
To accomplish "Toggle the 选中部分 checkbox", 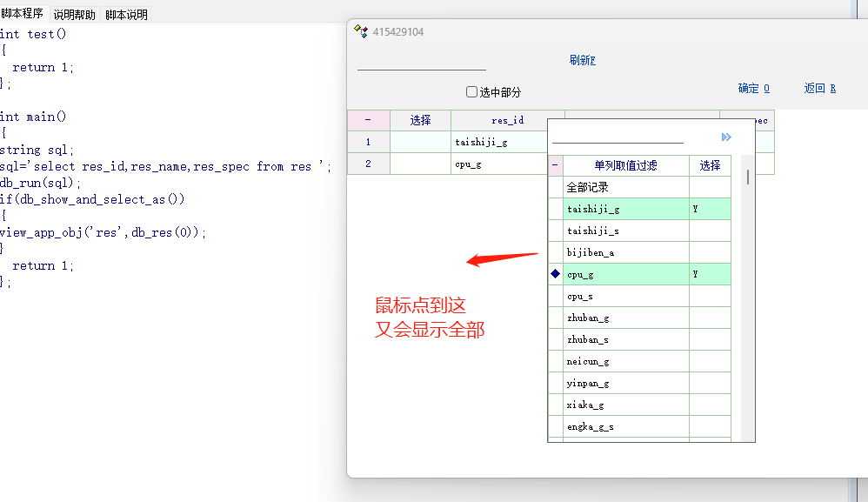I will [472, 91].
